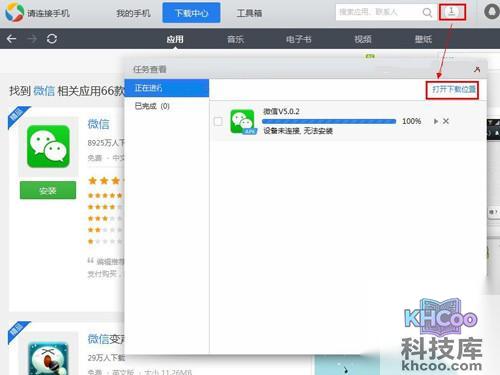
Task: Go forward with the right arrow
Action: pos(32,39)
